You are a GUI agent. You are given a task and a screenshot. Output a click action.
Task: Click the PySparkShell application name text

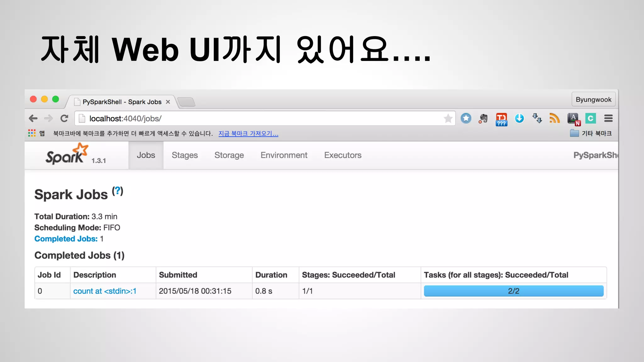pyautogui.click(x=596, y=155)
